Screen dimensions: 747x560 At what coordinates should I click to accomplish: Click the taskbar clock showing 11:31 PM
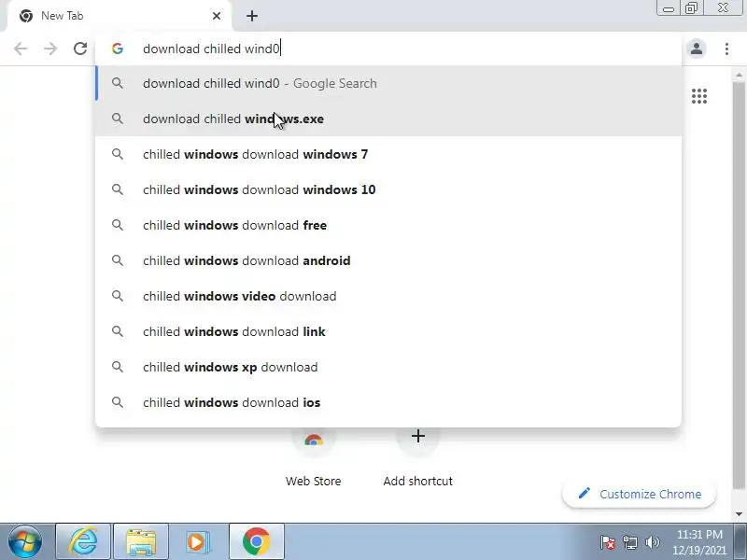click(x=699, y=542)
